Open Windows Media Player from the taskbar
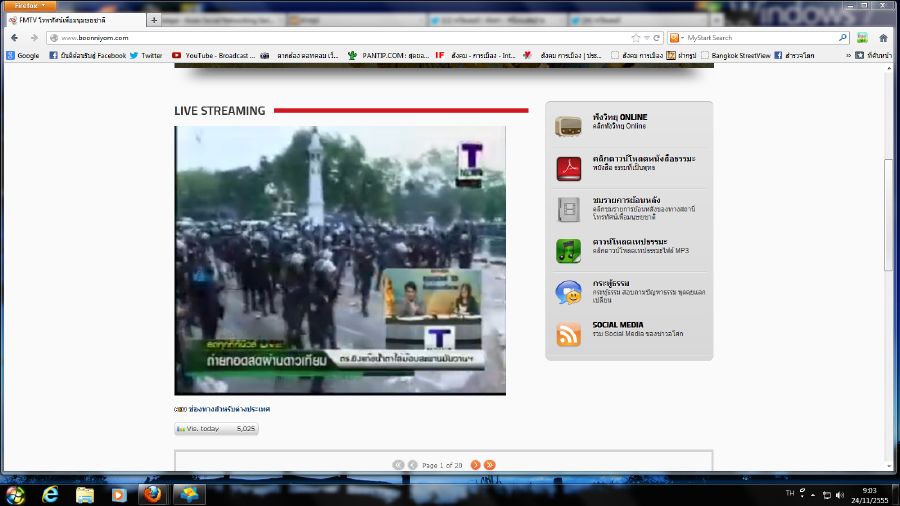This screenshot has height=506, width=900. pyautogui.click(x=119, y=494)
